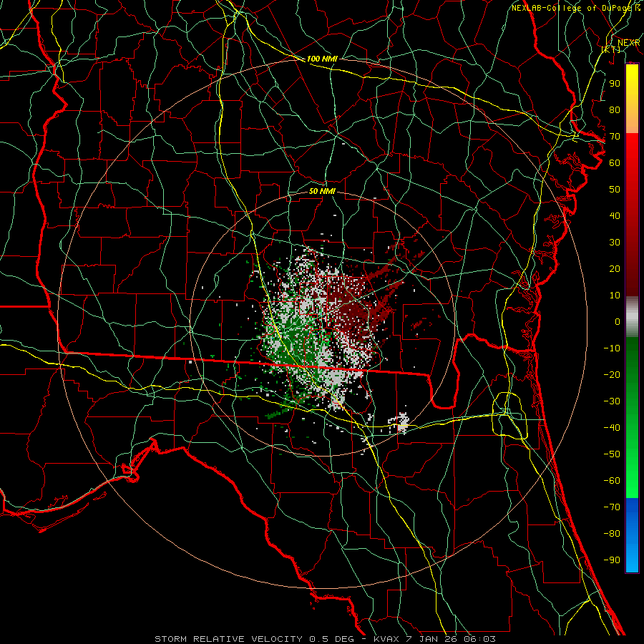This screenshot has width=644, height=644.
Task: Click the 30 value on velocity scale
Action: click(615, 243)
